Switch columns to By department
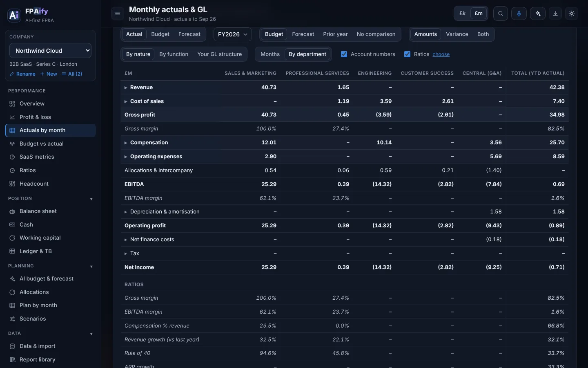The height and width of the screenshot is (368, 588). pyautogui.click(x=307, y=54)
